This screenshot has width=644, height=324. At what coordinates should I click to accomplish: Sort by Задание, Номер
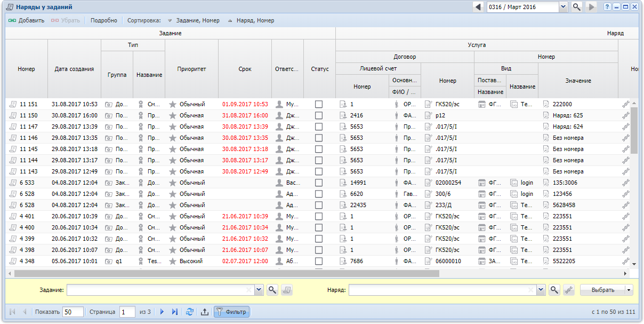pos(193,20)
